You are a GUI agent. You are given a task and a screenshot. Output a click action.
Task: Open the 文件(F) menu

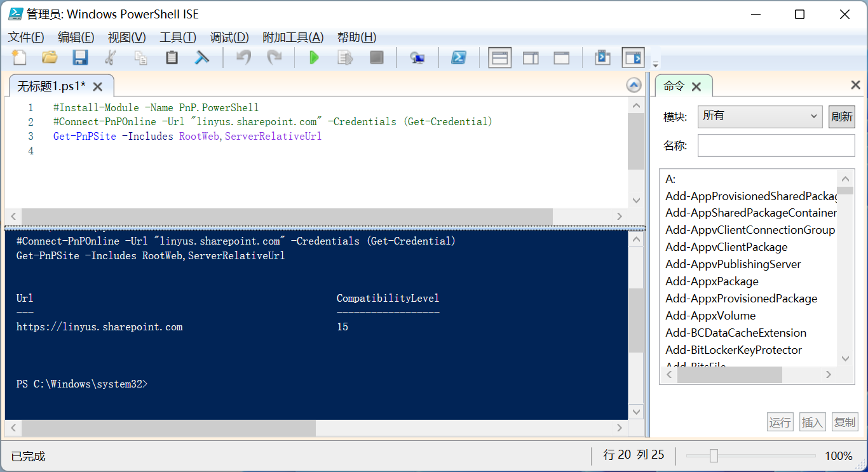click(x=26, y=37)
